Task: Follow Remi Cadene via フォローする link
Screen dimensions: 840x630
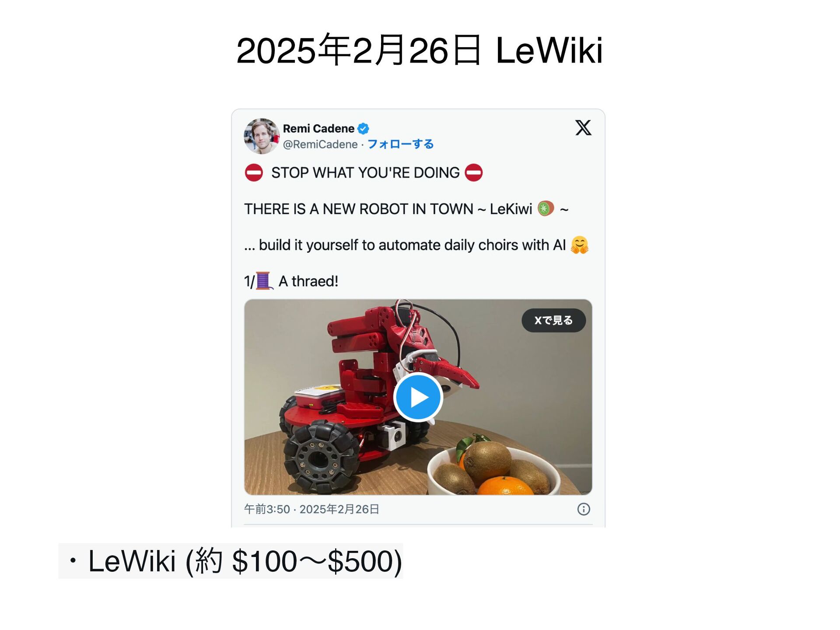Action: [x=400, y=144]
